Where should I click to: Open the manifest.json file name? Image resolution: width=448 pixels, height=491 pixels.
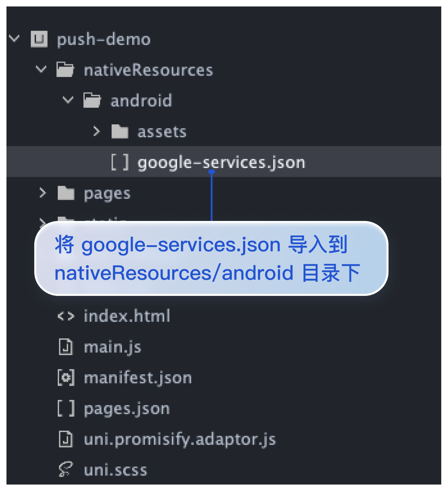click(x=138, y=378)
